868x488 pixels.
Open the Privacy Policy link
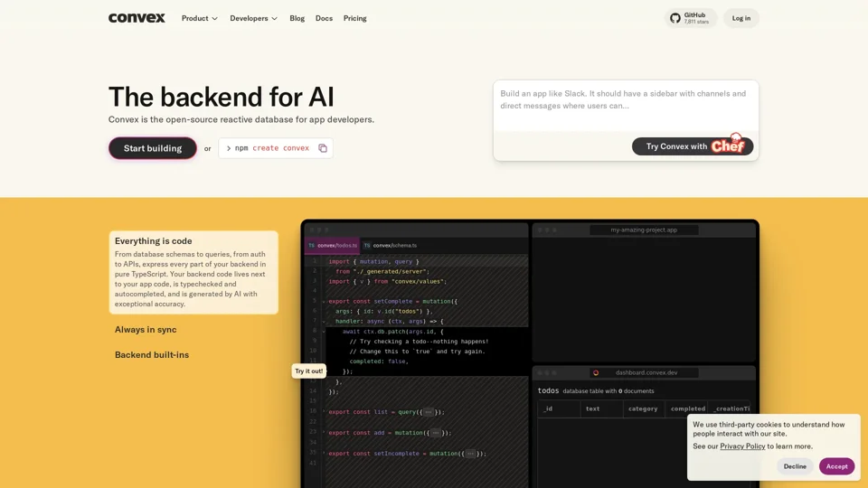coord(742,446)
